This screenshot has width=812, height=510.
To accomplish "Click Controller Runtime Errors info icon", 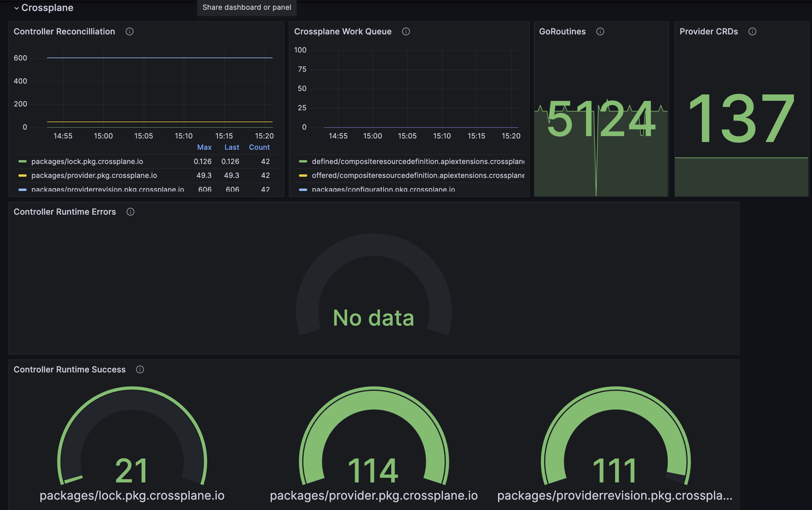I will tap(130, 212).
